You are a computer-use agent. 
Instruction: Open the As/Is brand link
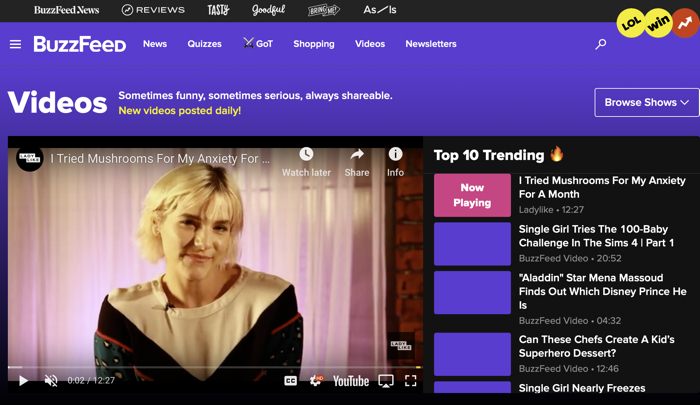pyautogui.click(x=379, y=10)
